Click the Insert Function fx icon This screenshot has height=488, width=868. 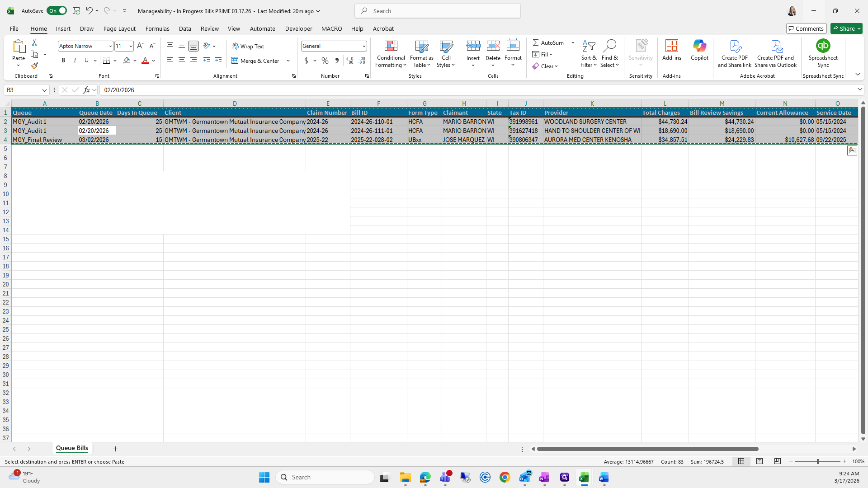[x=86, y=90]
